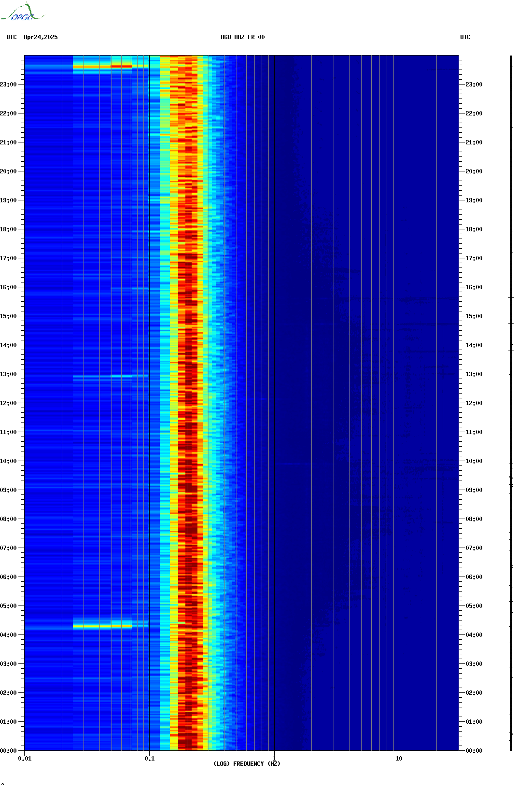Click the left axis 09:00 label
Screen dimensions: 532x789
point(8,490)
